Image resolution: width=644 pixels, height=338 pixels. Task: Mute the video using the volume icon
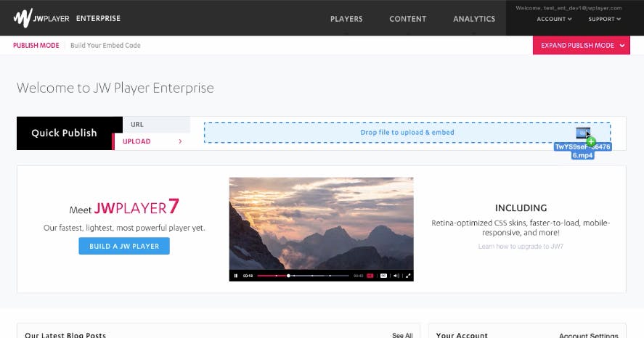396,276
